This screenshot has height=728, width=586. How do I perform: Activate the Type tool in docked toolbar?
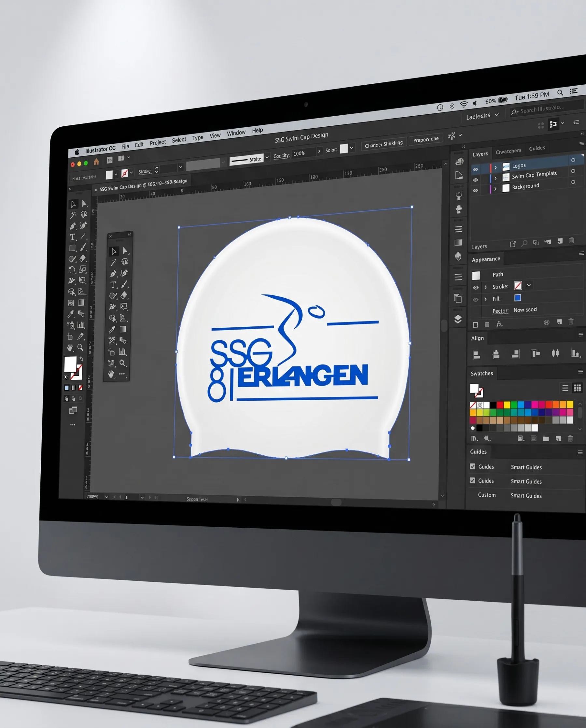[x=73, y=237]
